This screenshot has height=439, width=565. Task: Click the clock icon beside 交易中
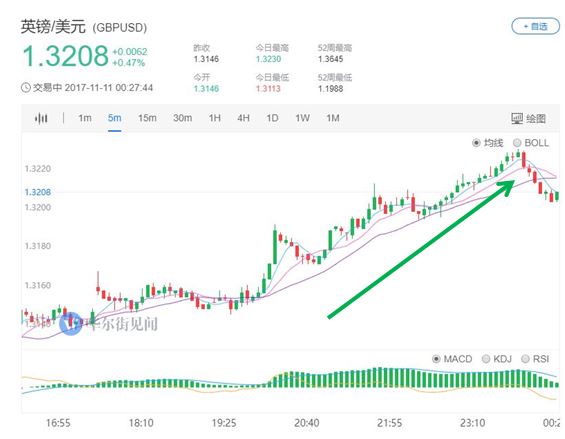click(26, 88)
